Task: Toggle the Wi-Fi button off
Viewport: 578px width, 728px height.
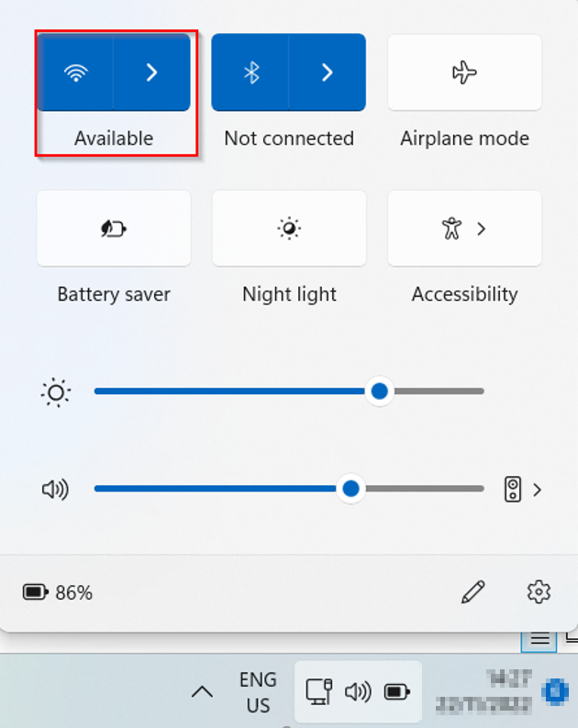Action: click(75, 73)
